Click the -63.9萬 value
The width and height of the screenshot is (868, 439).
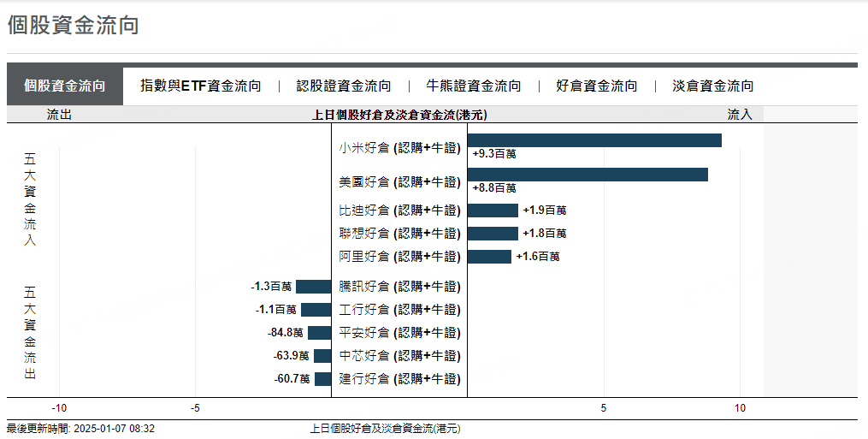[x=291, y=356]
